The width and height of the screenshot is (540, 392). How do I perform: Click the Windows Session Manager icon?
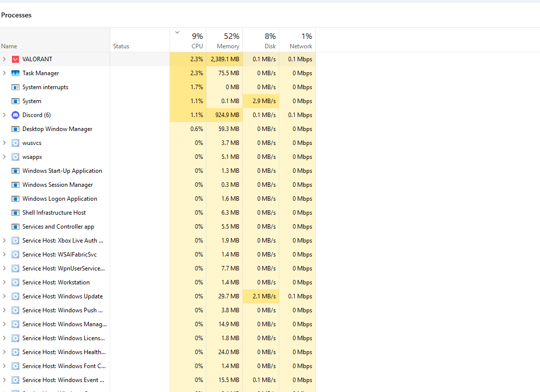(15, 185)
